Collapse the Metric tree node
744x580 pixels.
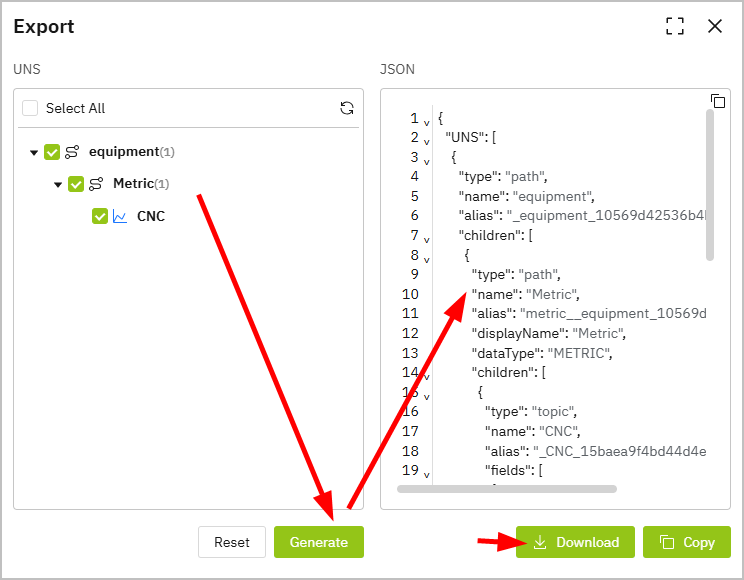pos(58,185)
